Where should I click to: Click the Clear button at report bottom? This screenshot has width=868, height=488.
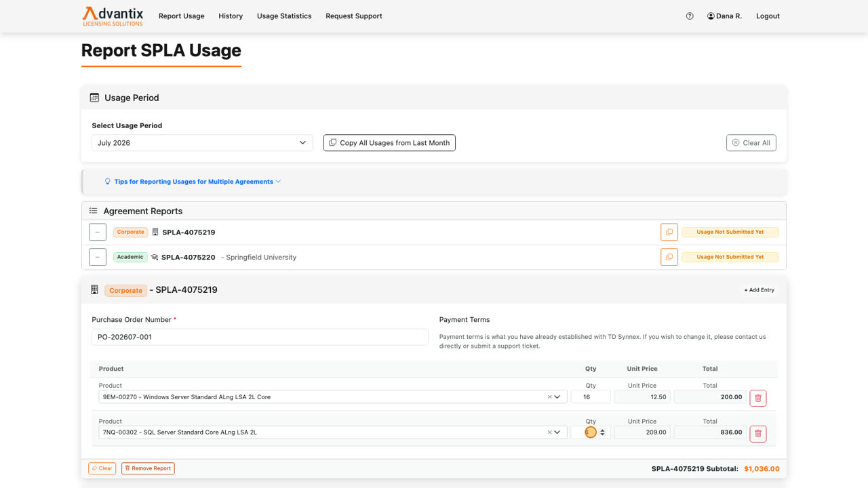(x=102, y=468)
